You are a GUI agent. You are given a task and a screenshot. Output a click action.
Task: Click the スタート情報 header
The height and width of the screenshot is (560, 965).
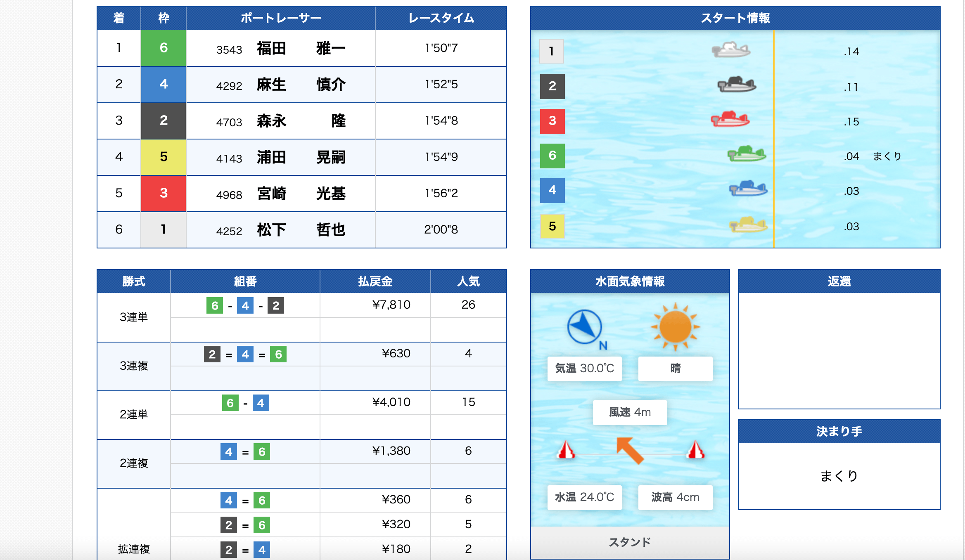tap(735, 18)
